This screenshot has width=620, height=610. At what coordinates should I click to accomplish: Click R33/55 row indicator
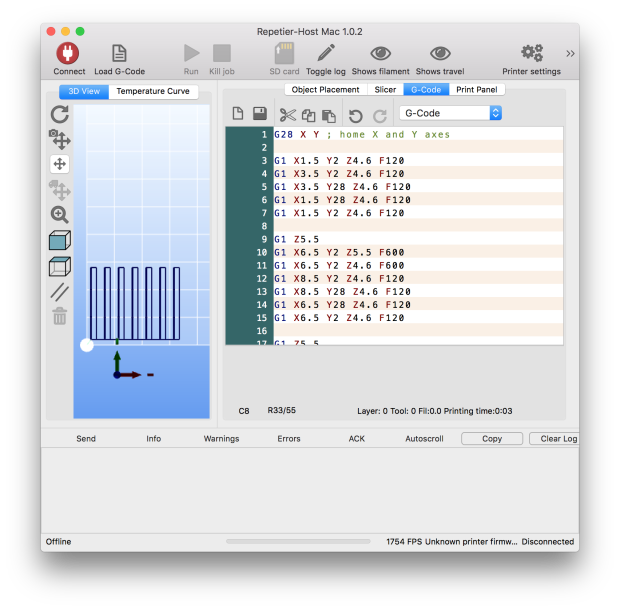pyautogui.click(x=282, y=410)
